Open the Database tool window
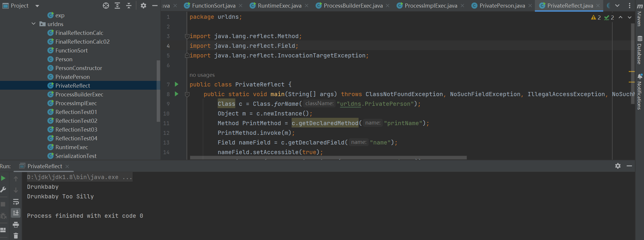644x240 pixels. click(640, 50)
